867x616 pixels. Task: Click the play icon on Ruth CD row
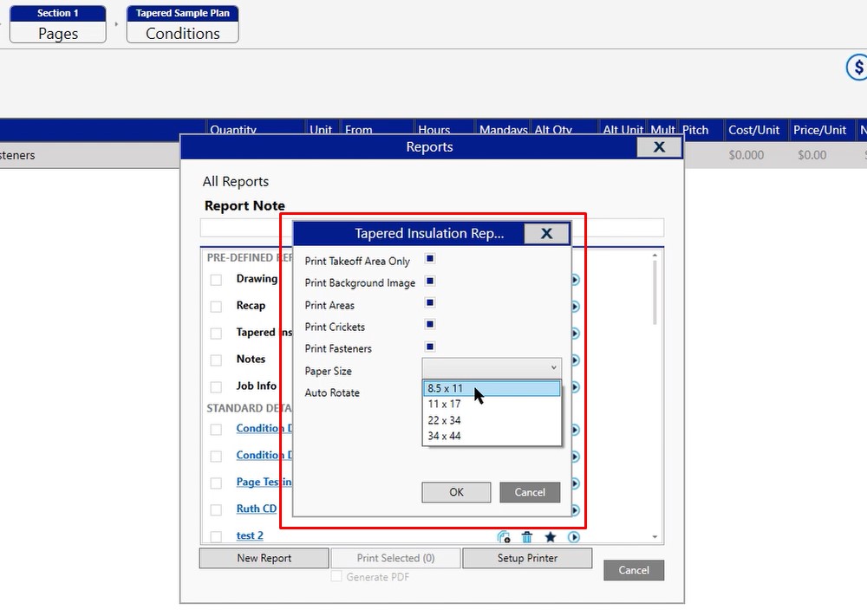574,510
